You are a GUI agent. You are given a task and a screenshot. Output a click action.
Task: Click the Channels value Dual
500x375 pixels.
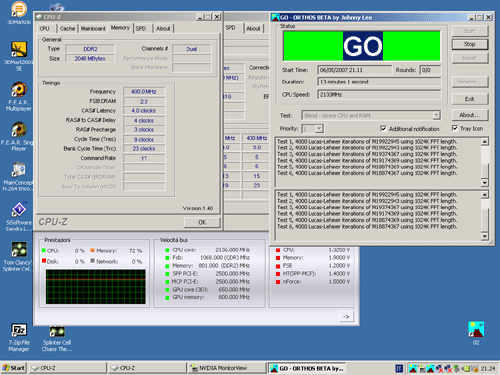tap(192, 49)
